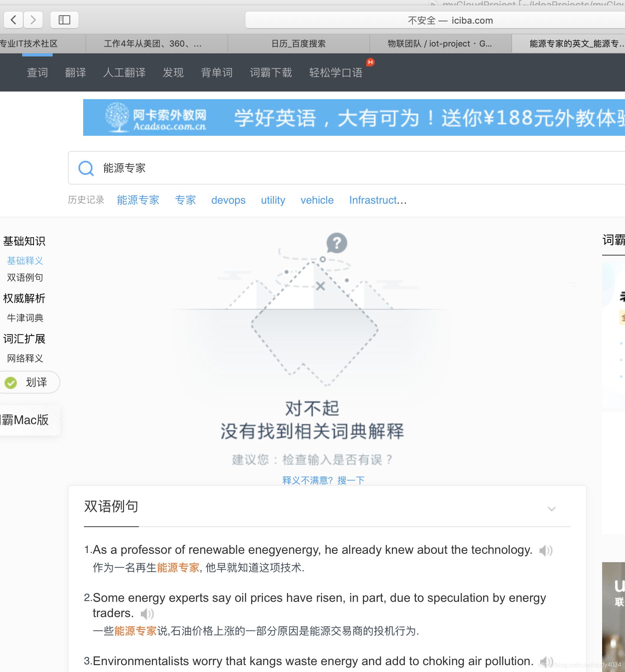Switch to the 日历_百度搜索 browser tab
This screenshot has height=672, width=625.
click(299, 43)
